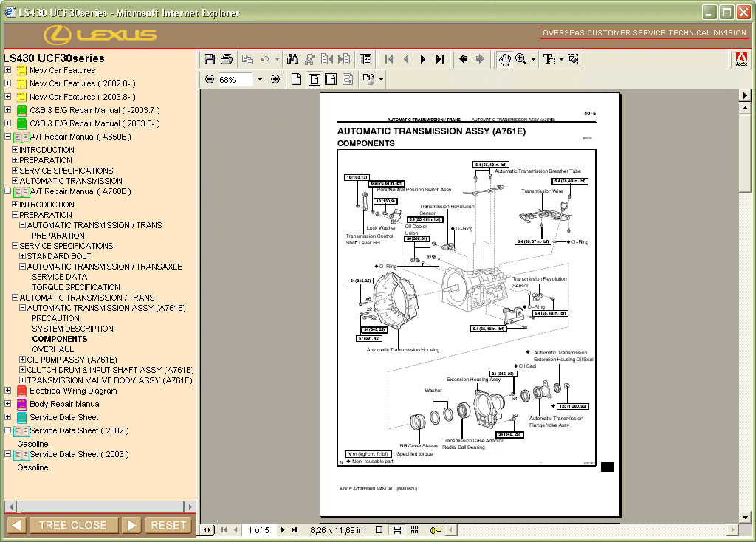Click the RESET button
The image size is (756, 542).
coord(168,525)
